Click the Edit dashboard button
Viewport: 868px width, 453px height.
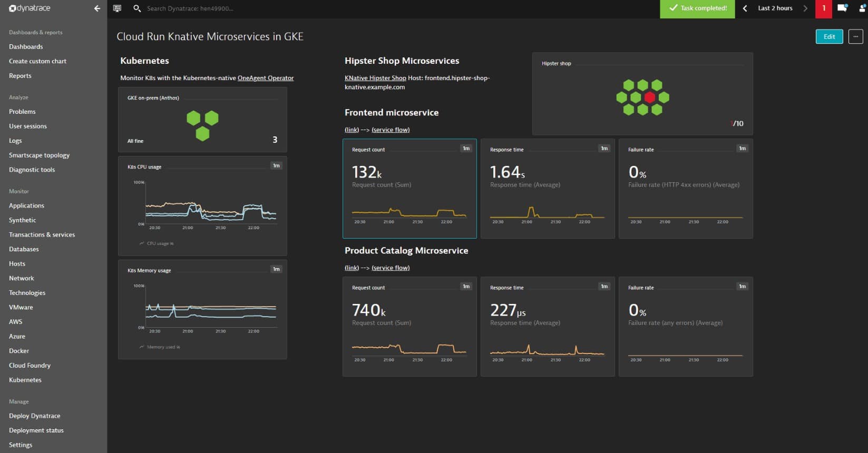829,36
